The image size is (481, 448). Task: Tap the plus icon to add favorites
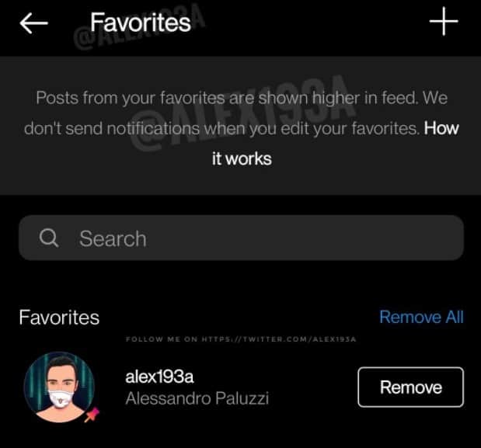(x=444, y=23)
